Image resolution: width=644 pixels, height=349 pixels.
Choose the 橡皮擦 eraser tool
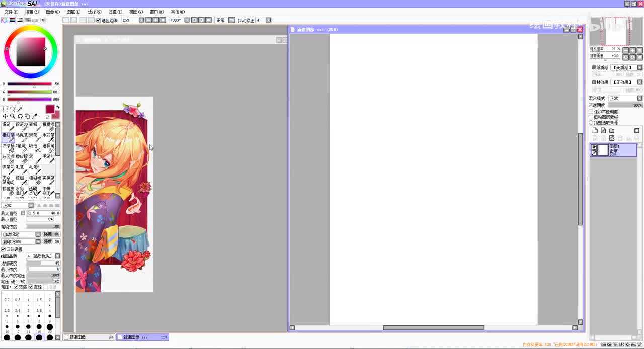(21, 159)
